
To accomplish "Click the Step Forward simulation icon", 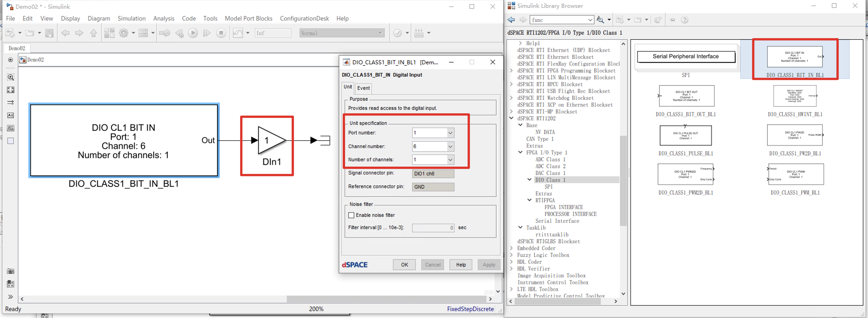I will click(x=207, y=33).
